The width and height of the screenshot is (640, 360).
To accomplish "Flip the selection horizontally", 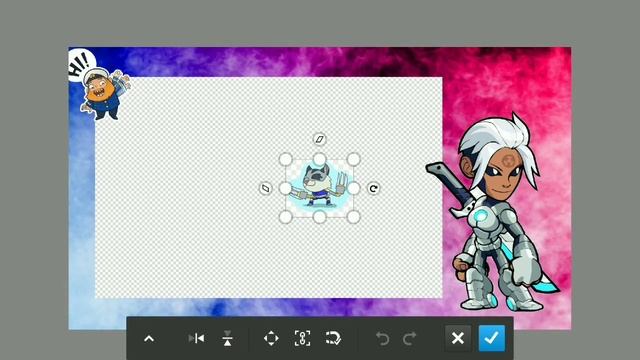I will (197, 338).
